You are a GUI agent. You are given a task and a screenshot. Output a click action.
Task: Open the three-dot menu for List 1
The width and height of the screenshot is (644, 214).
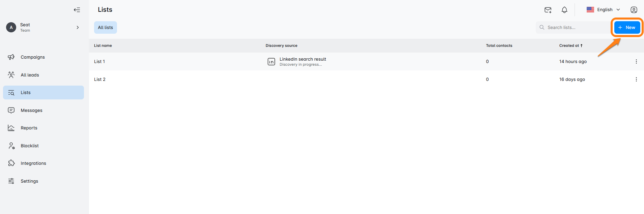636,62
